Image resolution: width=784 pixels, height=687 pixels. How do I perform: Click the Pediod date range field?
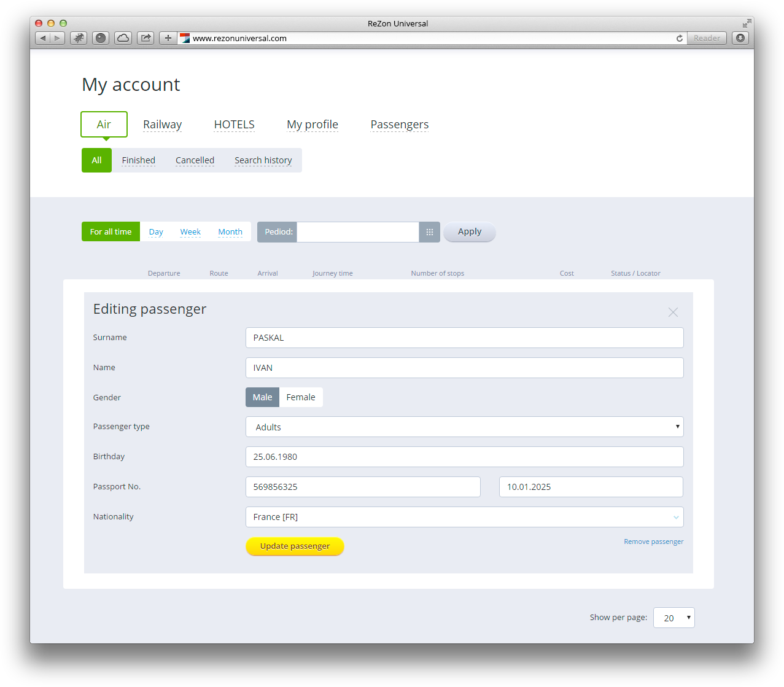tap(358, 232)
